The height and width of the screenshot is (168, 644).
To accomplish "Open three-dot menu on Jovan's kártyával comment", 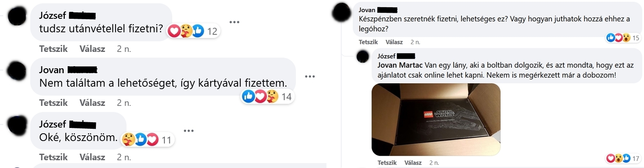I will 310,76.
